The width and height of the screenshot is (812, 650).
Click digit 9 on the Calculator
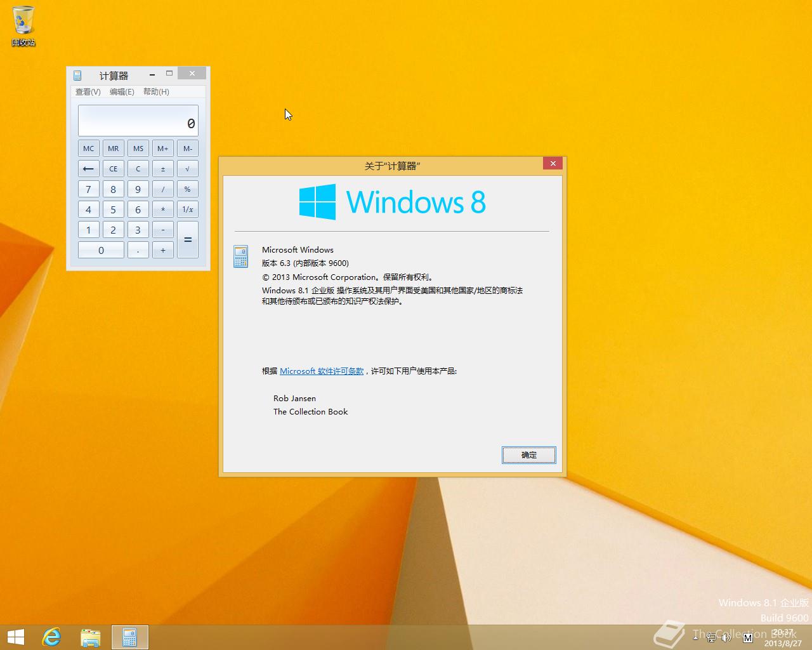138,189
